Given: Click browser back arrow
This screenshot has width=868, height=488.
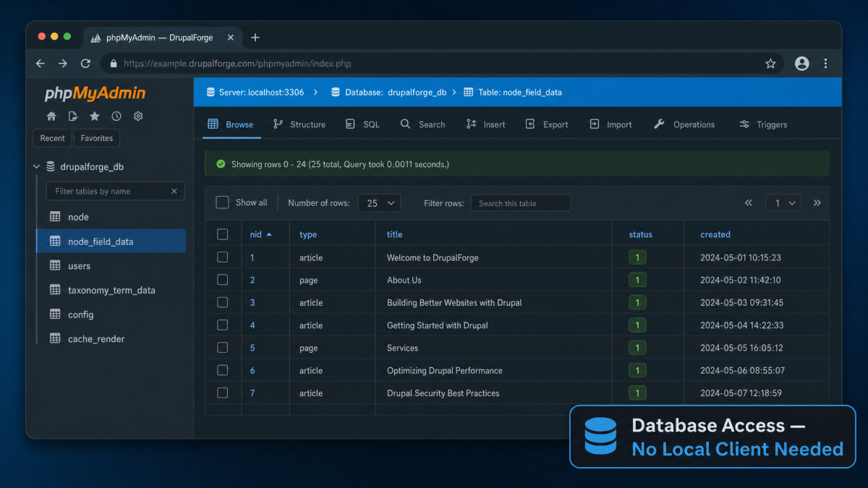Looking at the screenshot, I should click(x=41, y=64).
